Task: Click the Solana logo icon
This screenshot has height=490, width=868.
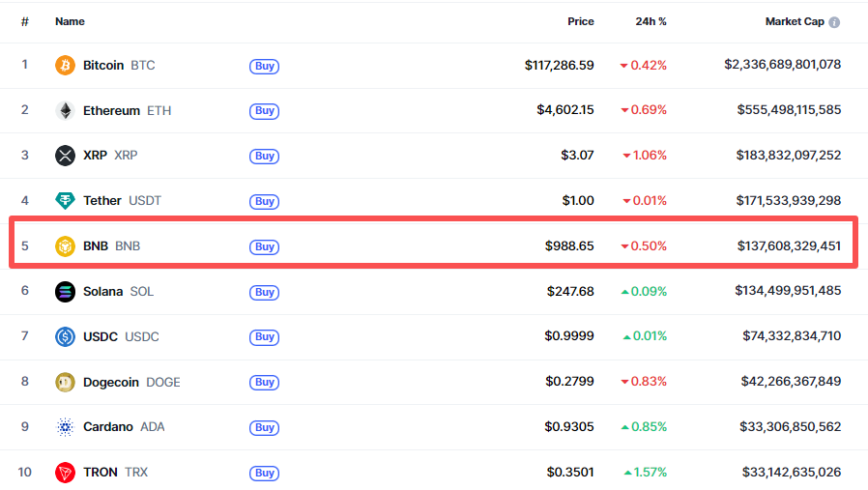Action: pyautogui.click(x=65, y=292)
